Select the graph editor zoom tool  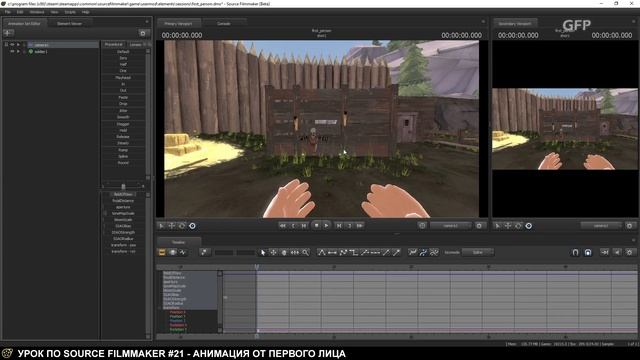(305, 253)
